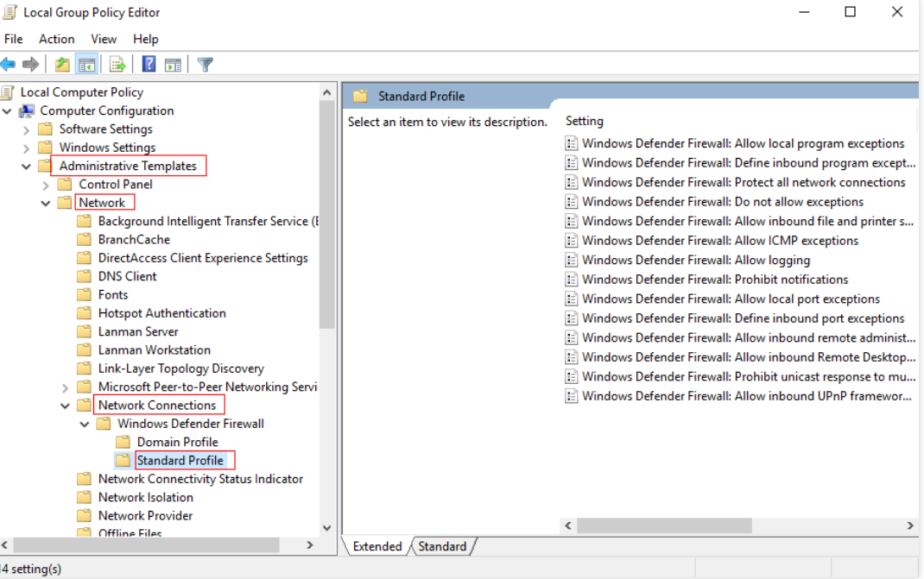Toggle the Show/Hide Console Tree icon

point(86,65)
